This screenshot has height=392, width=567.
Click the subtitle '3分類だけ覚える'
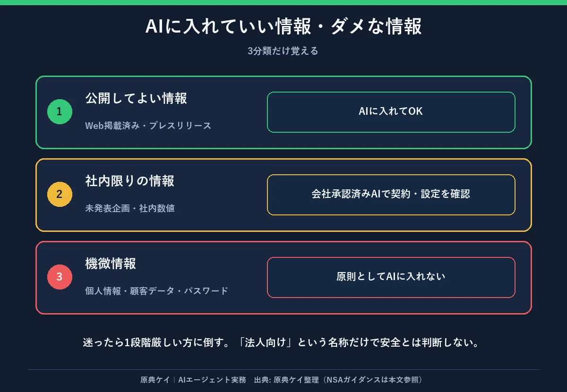tap(283, 51)
